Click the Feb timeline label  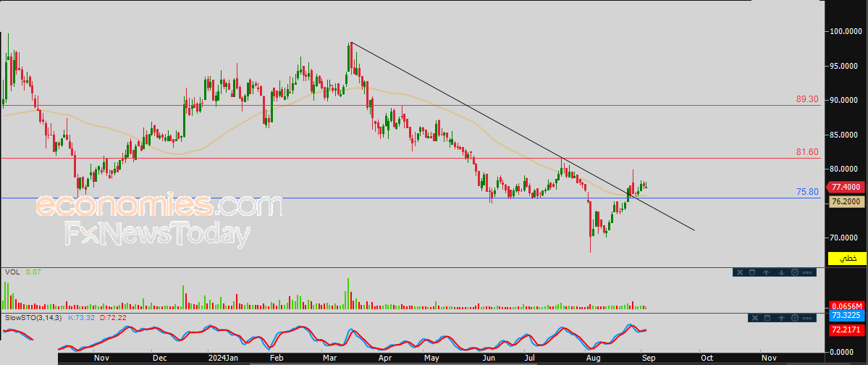click(277, 358)
